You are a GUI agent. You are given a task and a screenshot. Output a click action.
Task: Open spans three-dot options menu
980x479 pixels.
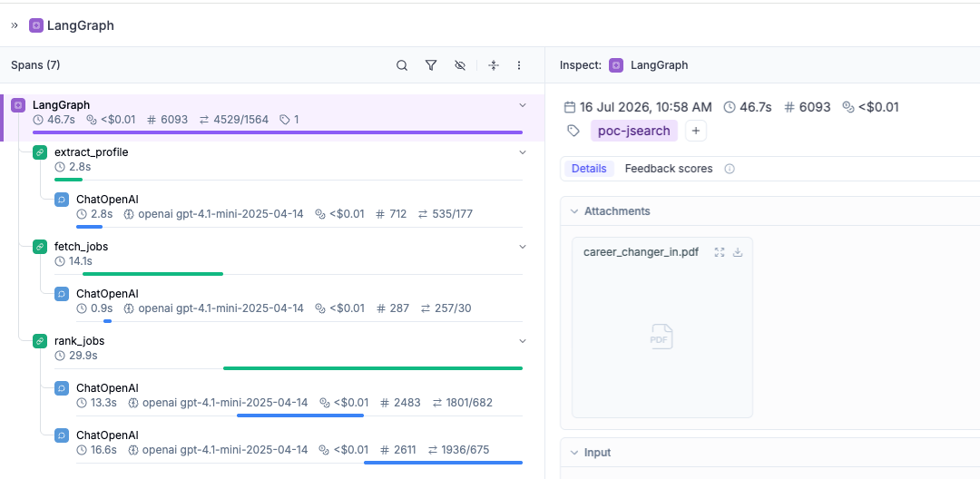coord(519,65)
